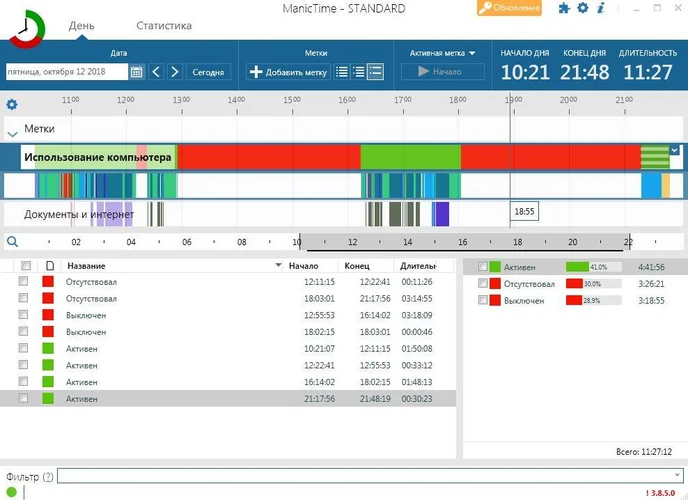Viewport: 688px width, 500px height.
Task: Open the Активная метка dropdown
Action: tap(442, 53)
